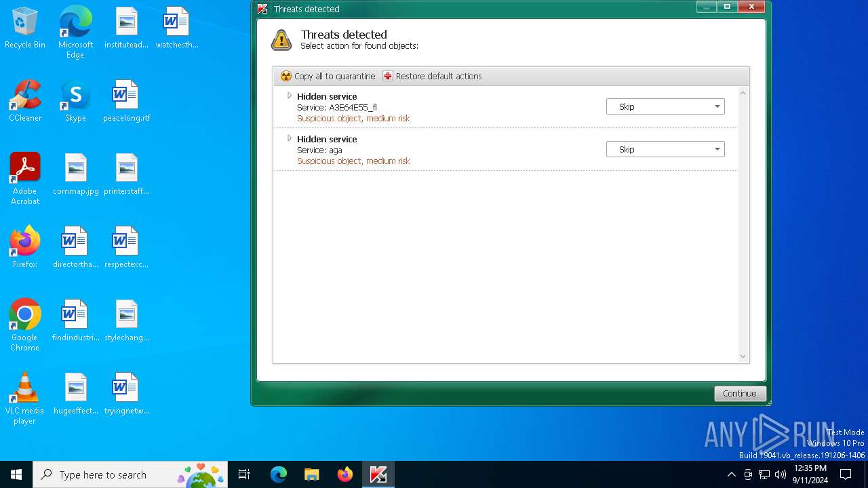Screen dimensions: 868x488
Task: Open Edge from the taskbar
Action: 279,474
